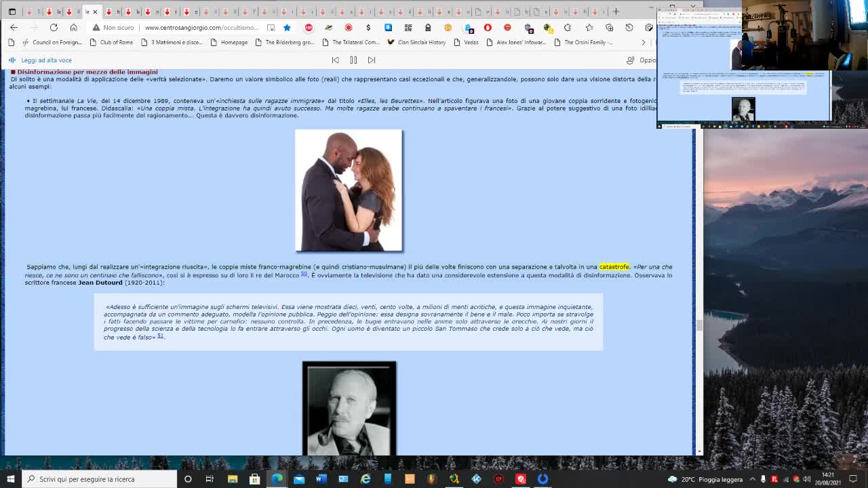Open the immersive reader icon in address bar
Viewport: 868px width, 488px height.
coord(271,28)
